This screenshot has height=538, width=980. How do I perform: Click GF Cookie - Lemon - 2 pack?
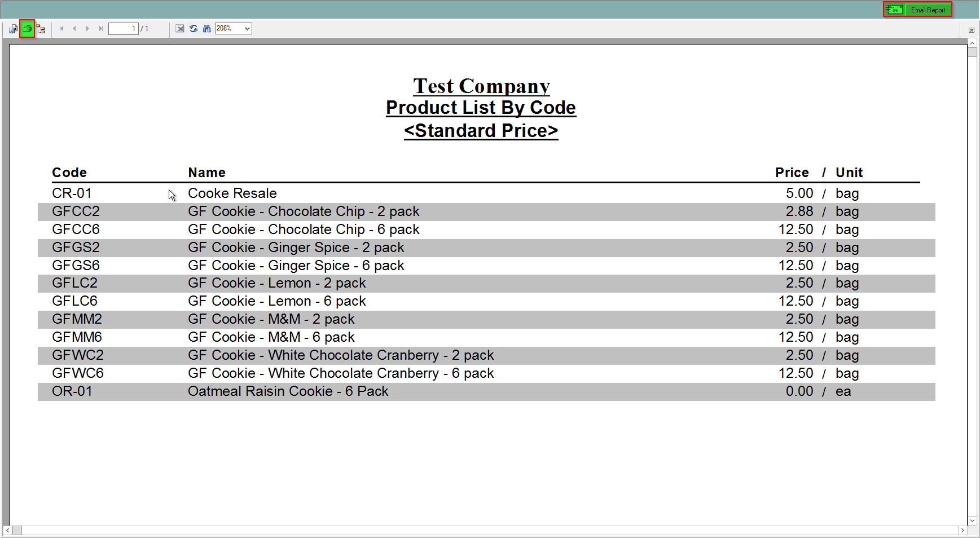tap(277, 283)
